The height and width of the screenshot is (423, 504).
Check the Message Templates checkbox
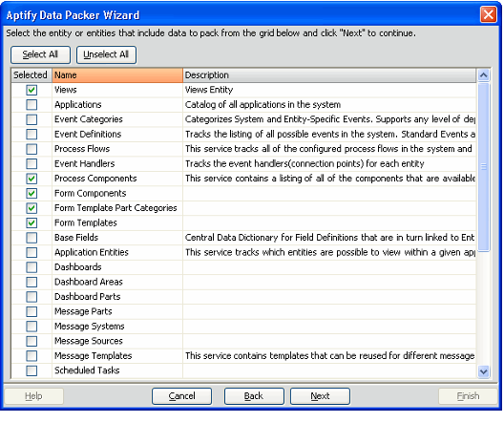coord(31,356)
